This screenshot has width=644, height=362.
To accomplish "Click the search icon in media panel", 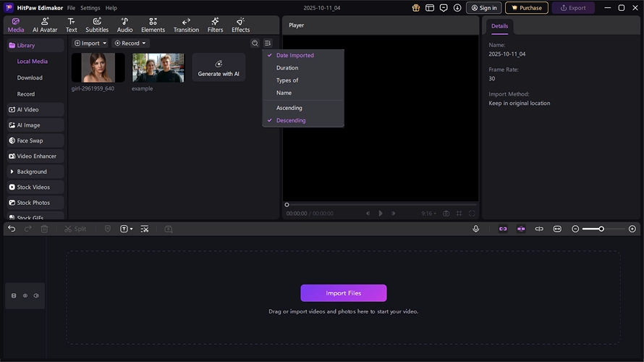I will click(x=255, y=43).
